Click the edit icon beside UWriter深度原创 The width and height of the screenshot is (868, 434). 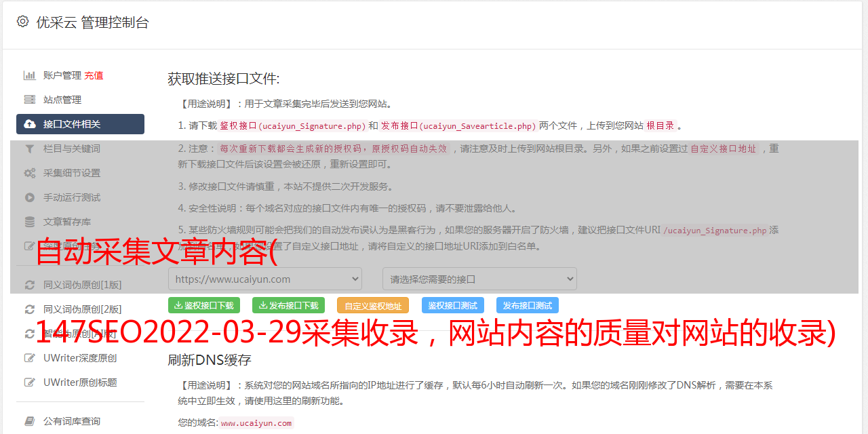30,358
